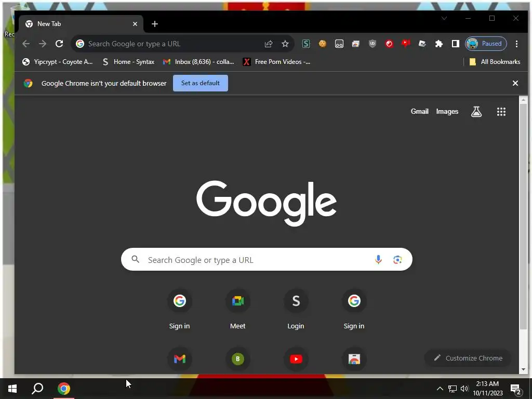Open the Gmail link on Google page

coord(419,112)
